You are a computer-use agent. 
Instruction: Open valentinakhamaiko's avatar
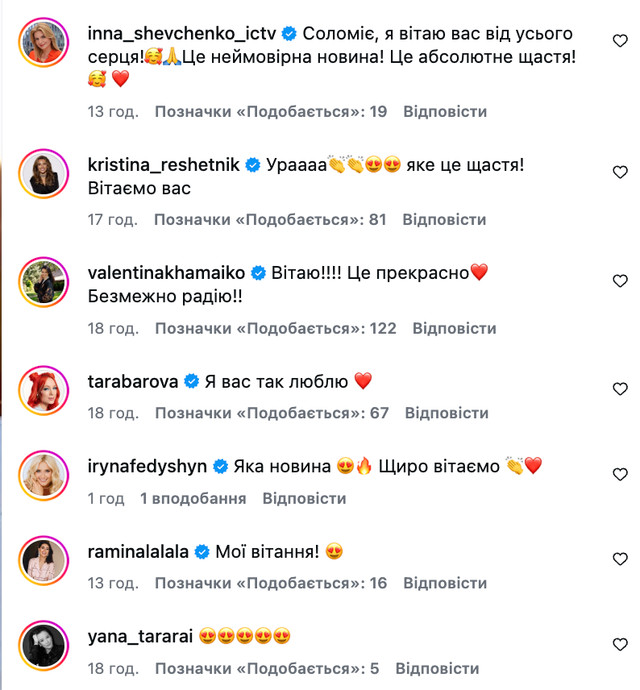click(x=42, y=281)
